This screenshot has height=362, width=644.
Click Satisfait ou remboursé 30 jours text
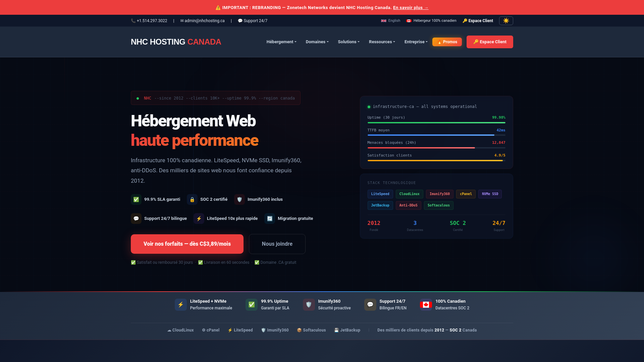click(162, 262)
